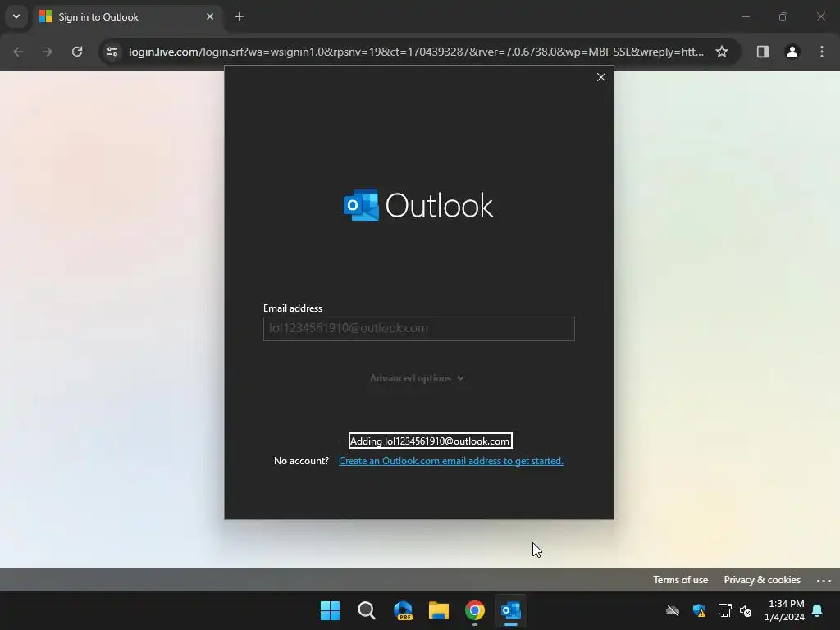This screenshot has width=840, height=630.
Task: Restore down the Chrome window
Action: [783, 17]
